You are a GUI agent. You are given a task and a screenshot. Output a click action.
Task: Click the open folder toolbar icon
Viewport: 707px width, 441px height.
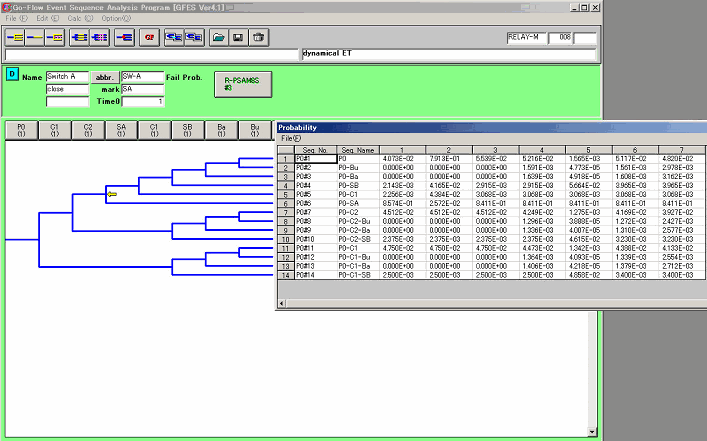[x=219, y=38]
